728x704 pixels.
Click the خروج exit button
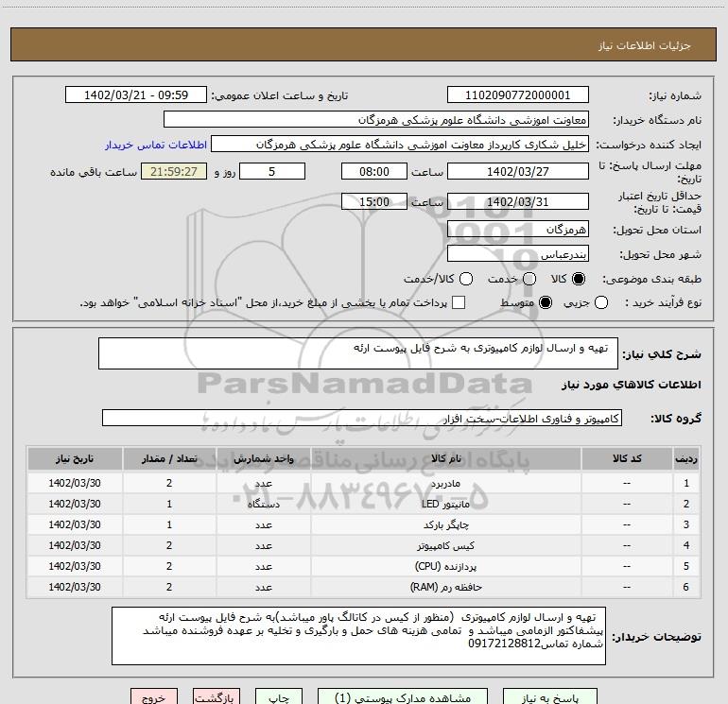point(154,697)
